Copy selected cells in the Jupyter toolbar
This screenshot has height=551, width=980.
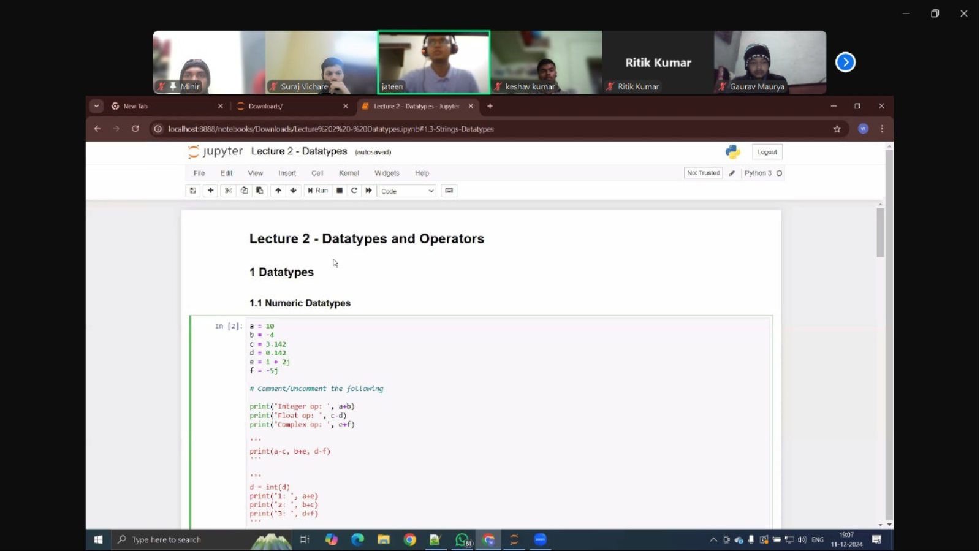pyautogui.click(x=244, y=191)
